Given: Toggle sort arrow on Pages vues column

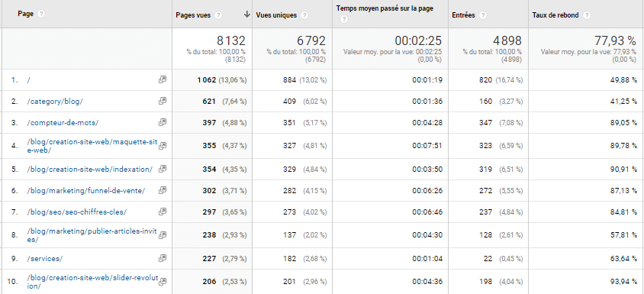Looking at the screenshot, I should pyautogui.click(x=246, y=15).
